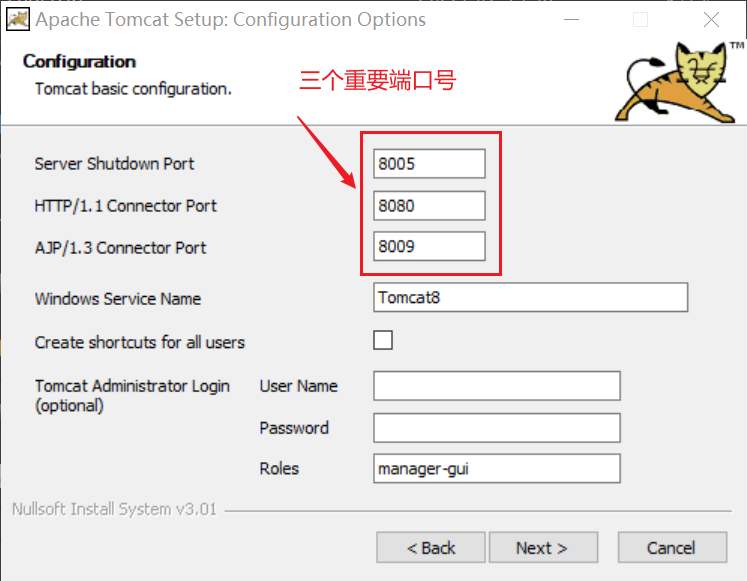Click the Windows Service Name label

click(x=118, y=299)
